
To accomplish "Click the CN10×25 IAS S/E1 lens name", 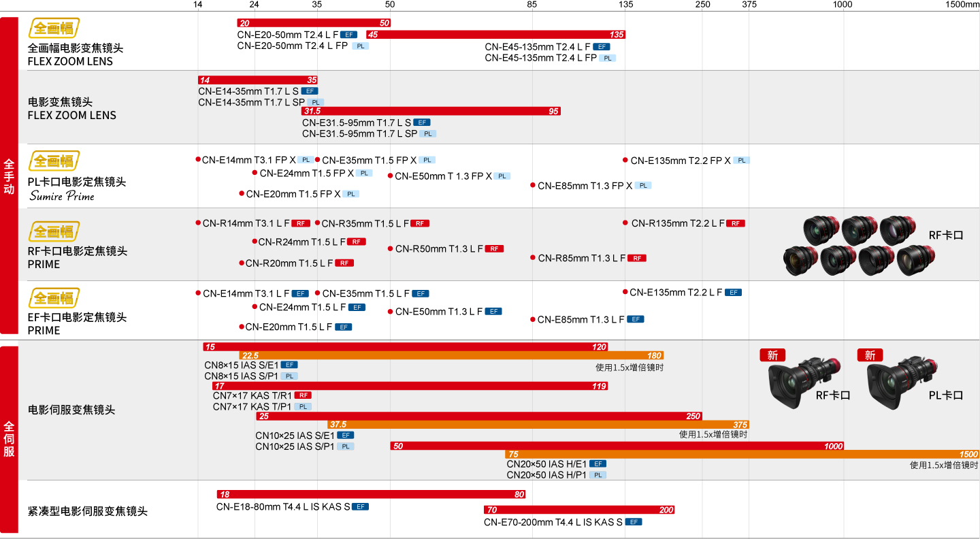I will pos(295,436).
